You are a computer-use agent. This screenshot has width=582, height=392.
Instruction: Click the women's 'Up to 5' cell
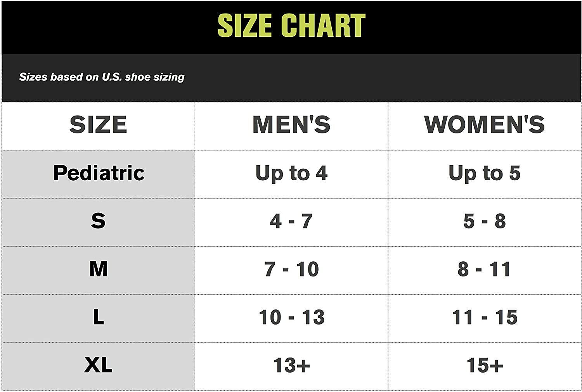pos(485,173)
